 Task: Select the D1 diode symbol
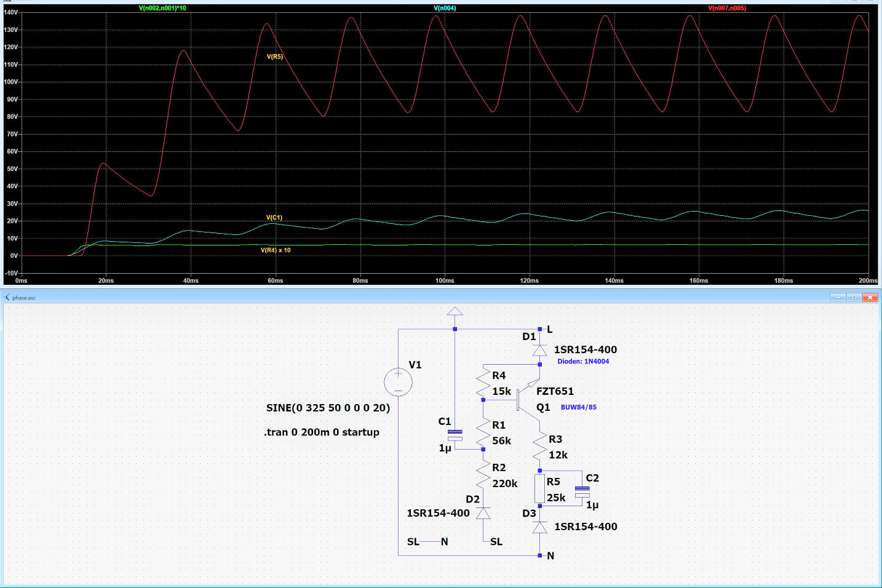click(x=539, y=350)
